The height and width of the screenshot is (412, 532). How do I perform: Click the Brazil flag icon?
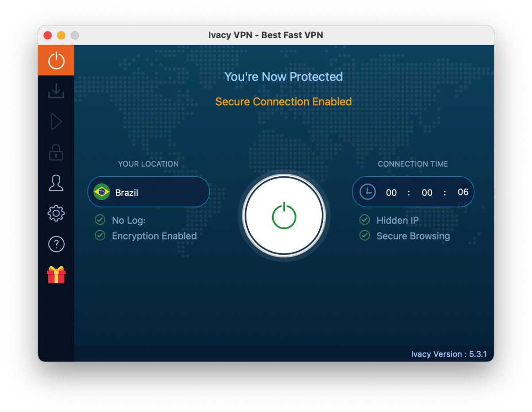pos(102,192)
